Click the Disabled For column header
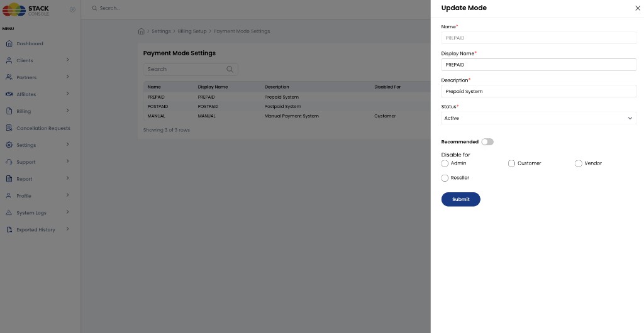The image size is (644, 333). [387, 87]
